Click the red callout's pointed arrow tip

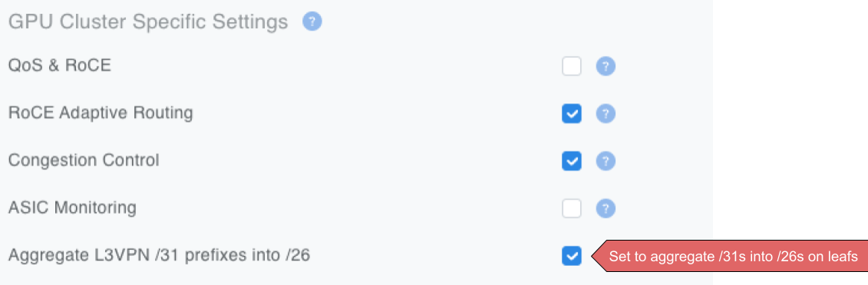pos(595,257)
